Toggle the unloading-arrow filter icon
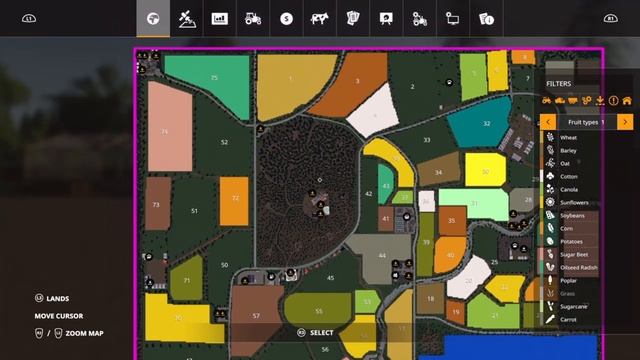This screenshot has height=360, width=640. coord(600,100)
